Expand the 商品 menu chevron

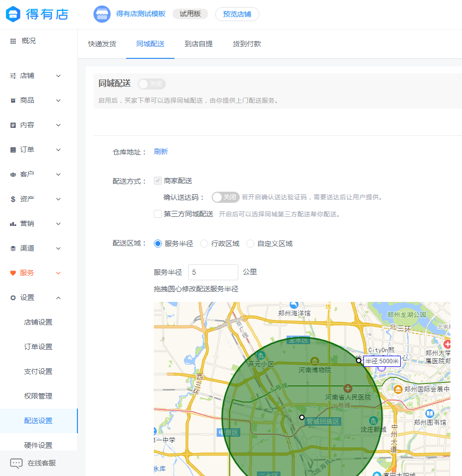click(58, 101)
